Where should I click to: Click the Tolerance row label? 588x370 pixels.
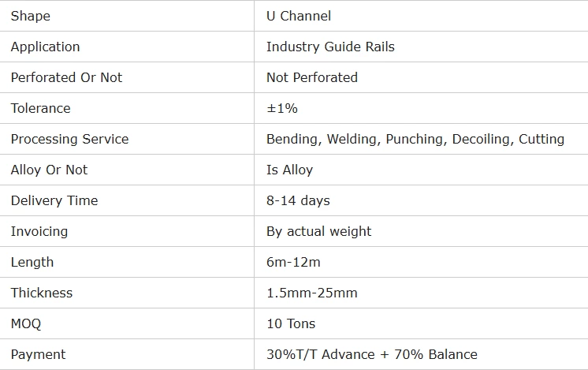point(40,108)
